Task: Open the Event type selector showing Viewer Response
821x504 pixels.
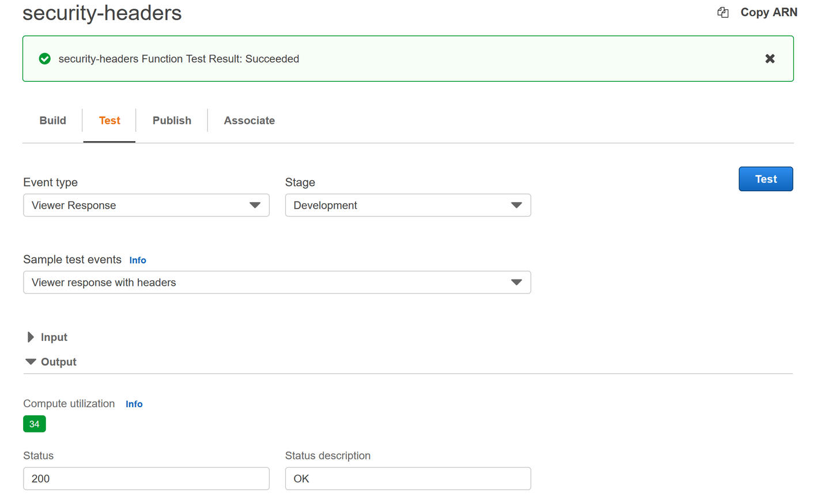Action: 146,205
